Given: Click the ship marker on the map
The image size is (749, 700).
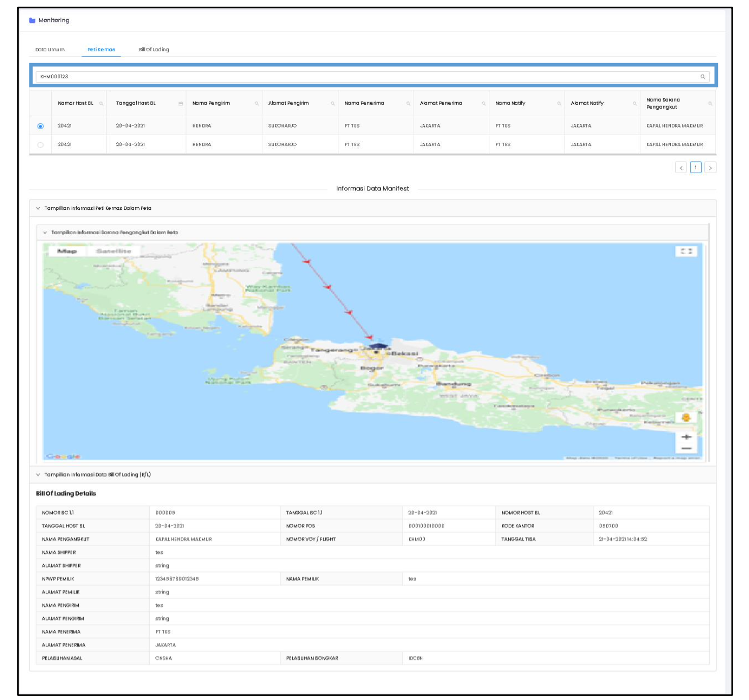Looking at the screenshot, I should point(378,347).
